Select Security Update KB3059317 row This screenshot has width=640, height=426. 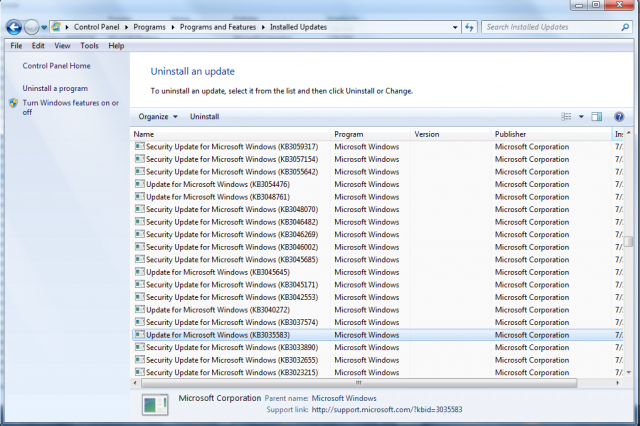point(378,146)
